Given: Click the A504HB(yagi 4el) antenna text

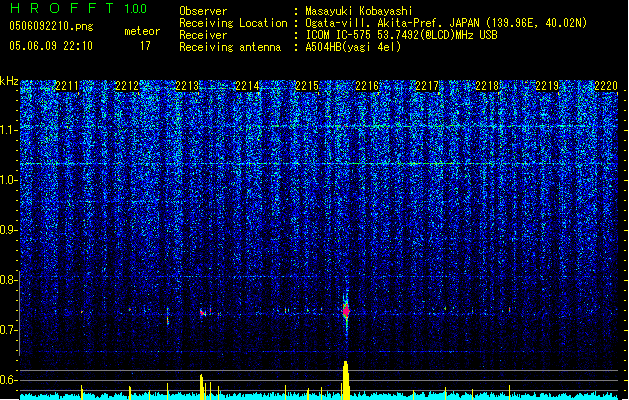Looking at the screenshot, I should click(353, 47).
